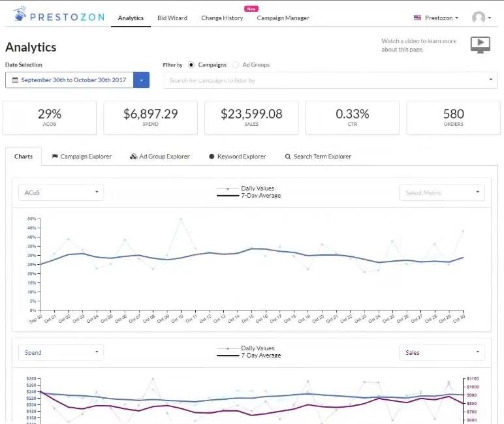Go to Campaign Manager
Screen dimensions: 504x424
click(x=283, y=18)
